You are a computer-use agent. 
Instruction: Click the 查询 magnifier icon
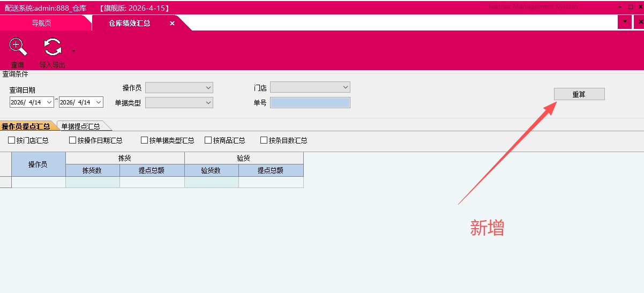(18, 48)
